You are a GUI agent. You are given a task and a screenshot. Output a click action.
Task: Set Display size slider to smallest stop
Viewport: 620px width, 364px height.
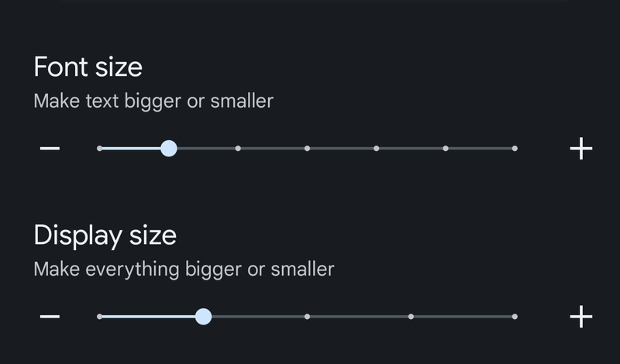point(100,316)
